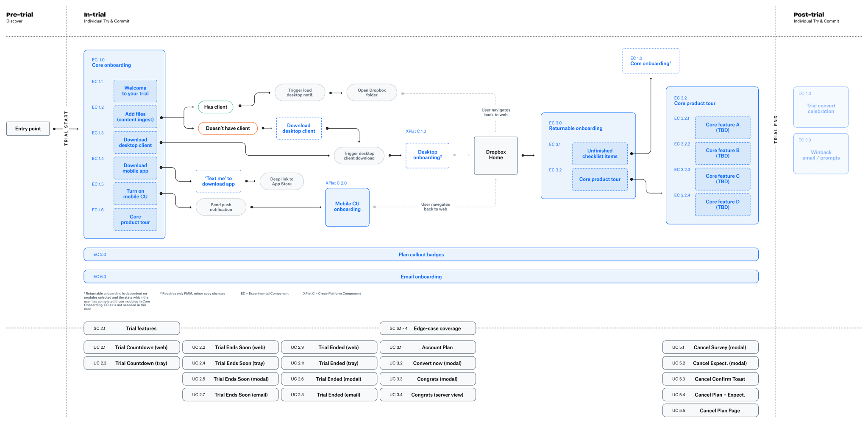Select 'Trial Ended (email)' box
Screen dimensions: 868x423
click(329, 395)
